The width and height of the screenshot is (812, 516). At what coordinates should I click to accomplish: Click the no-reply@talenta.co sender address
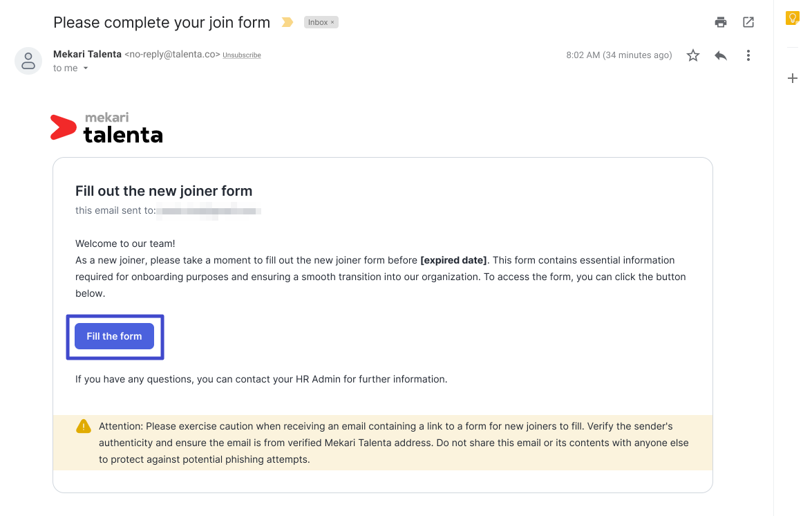[173, 55]
